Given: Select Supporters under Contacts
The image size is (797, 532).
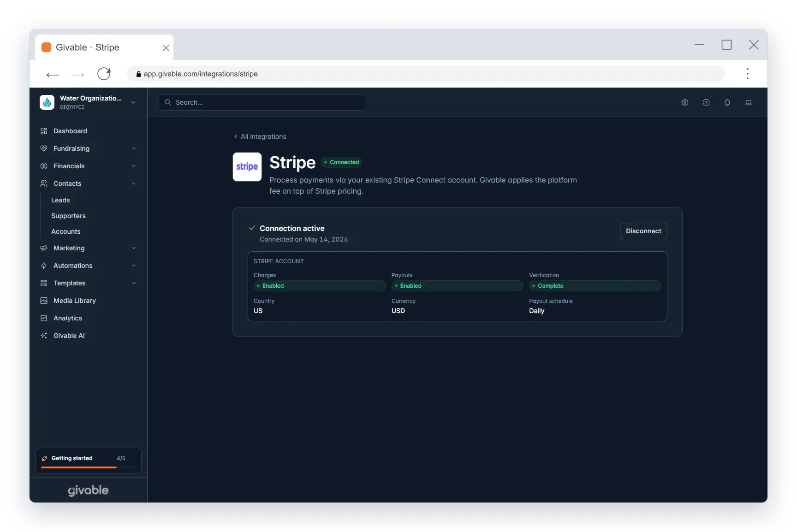Looking at the screenshot, I should click(x=68, y=216).
